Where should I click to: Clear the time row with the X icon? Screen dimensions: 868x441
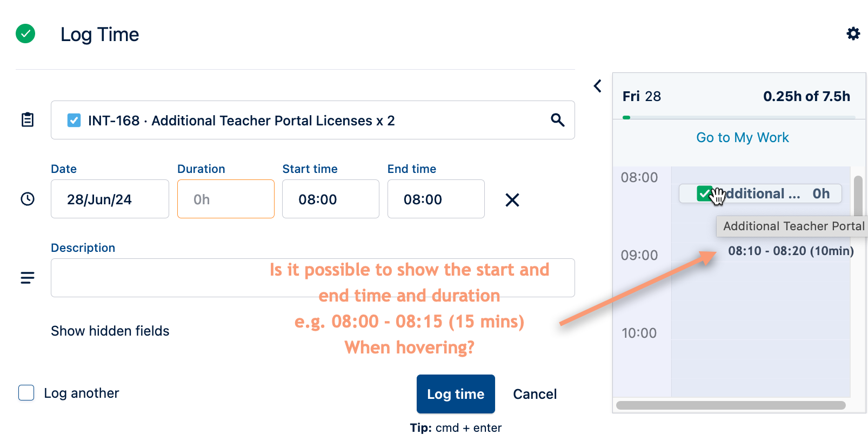(512, 200)
